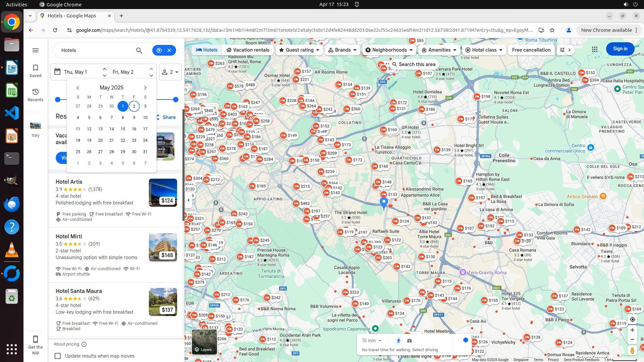Toggle the travel time switch

click(x=463, y=340)
